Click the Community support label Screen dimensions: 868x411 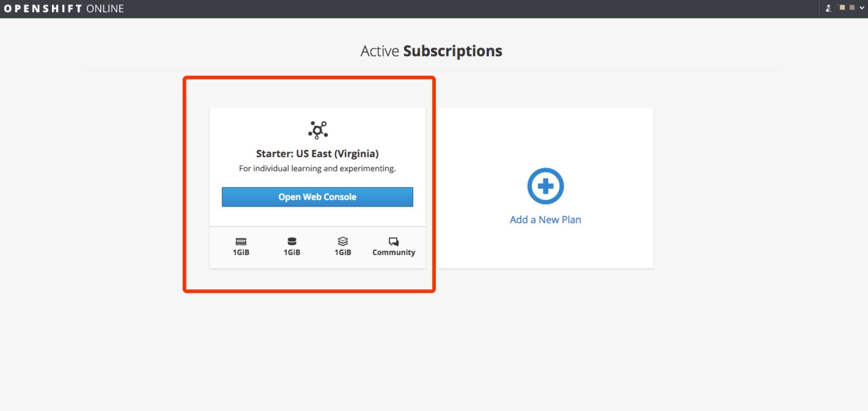click(394, 252)
